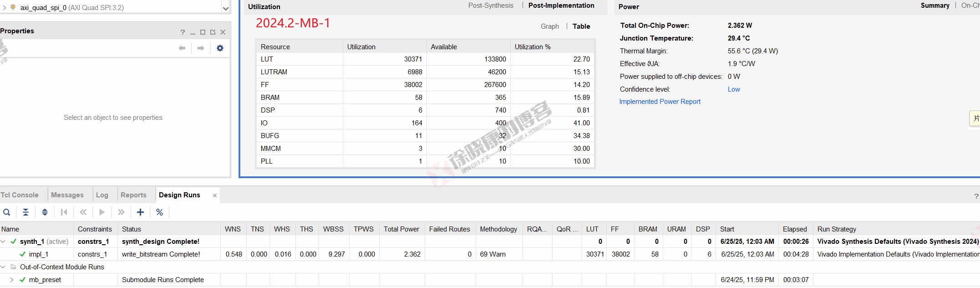Image resolution: width=980 pixels, height=288 pixels.
Task: Reset run to first step icon
Action: (64, 212)
